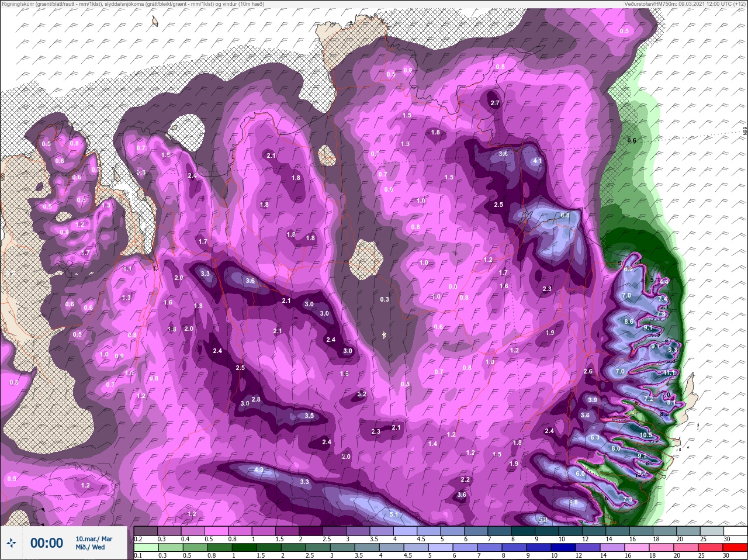Screen dimensions: 748x560
Task: Click the '0.1' label on the lower legend
Action: 138,555
